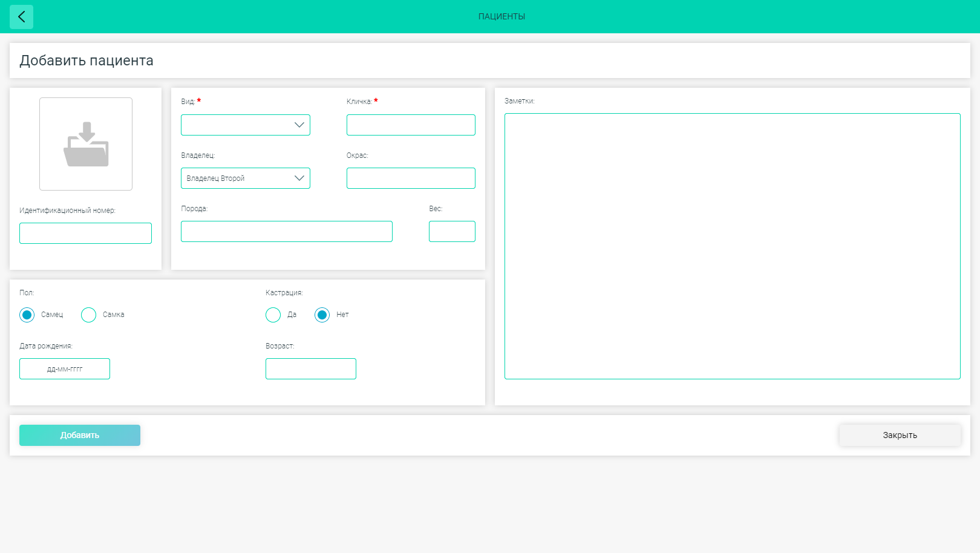Click the photo upload folder icon
This screenshot has height=553, width=980.
[86, 144]
